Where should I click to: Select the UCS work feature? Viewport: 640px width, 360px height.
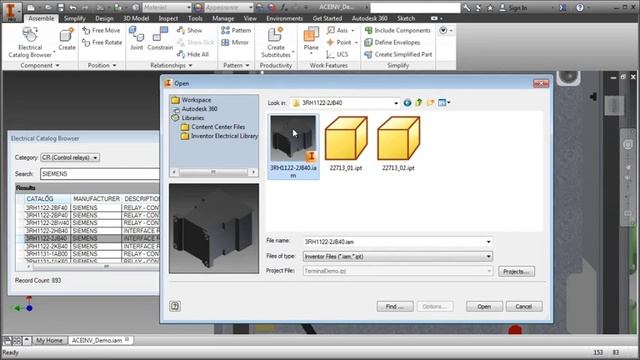tap(337, 54)
